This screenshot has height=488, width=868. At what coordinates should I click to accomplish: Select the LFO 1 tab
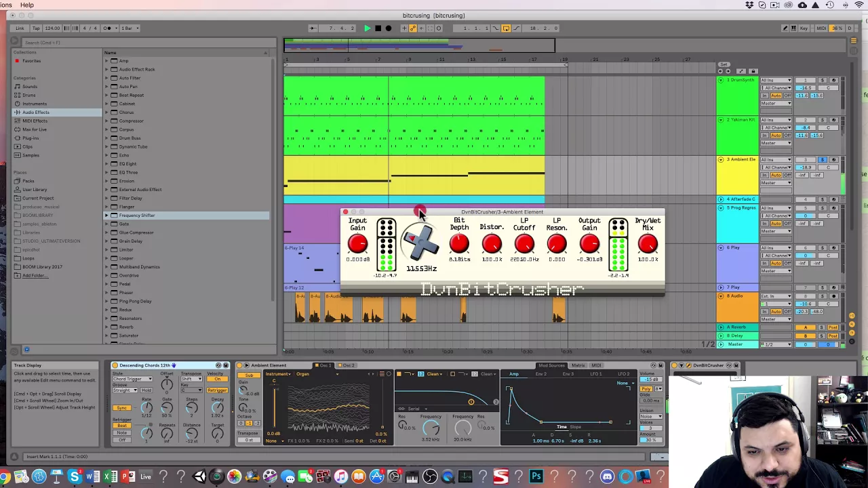coord(596,374)
